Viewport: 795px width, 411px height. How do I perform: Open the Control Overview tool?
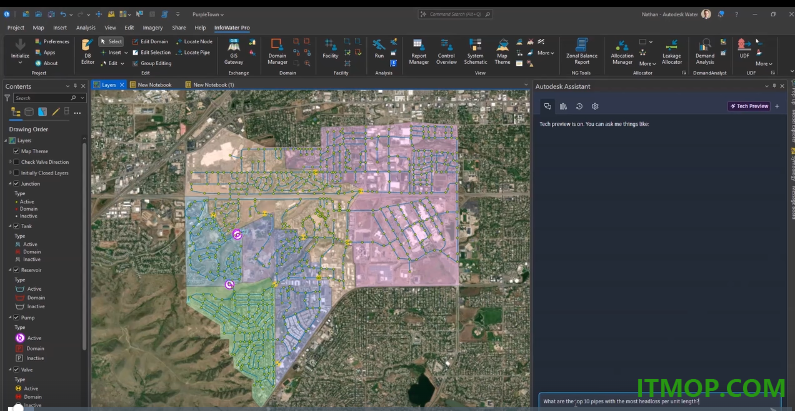pos(446,51)
